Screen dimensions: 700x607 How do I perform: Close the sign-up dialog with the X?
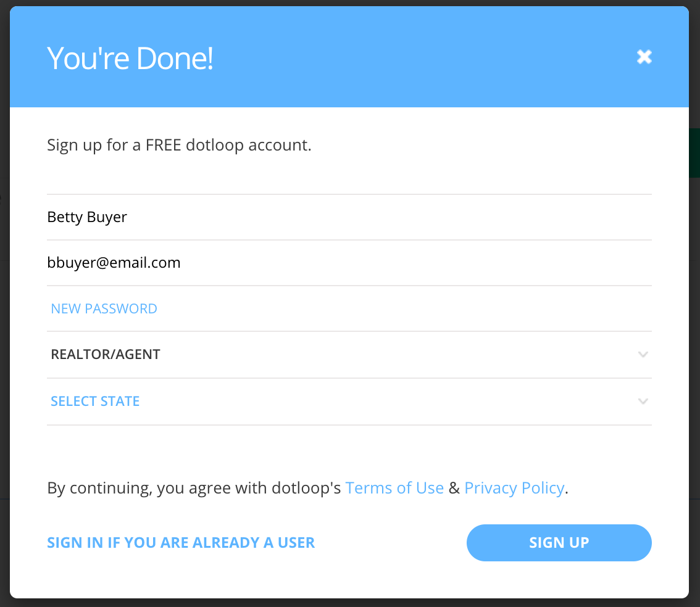644,57
